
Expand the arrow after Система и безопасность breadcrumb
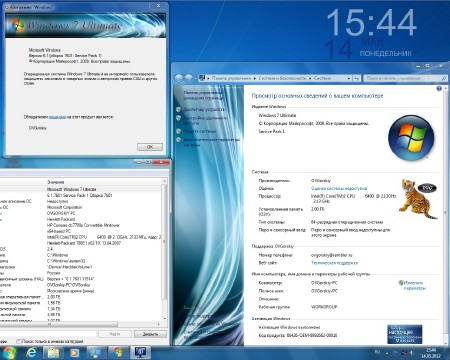pyautogui.click(x=310, y=78)
